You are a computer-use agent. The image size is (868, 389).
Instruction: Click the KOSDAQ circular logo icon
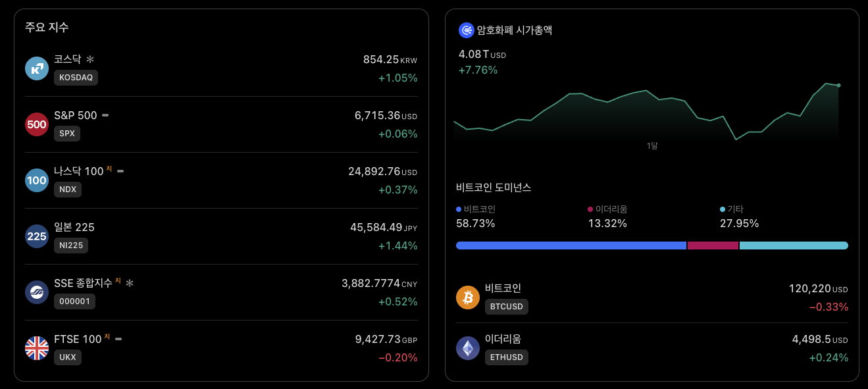(36, 68)
